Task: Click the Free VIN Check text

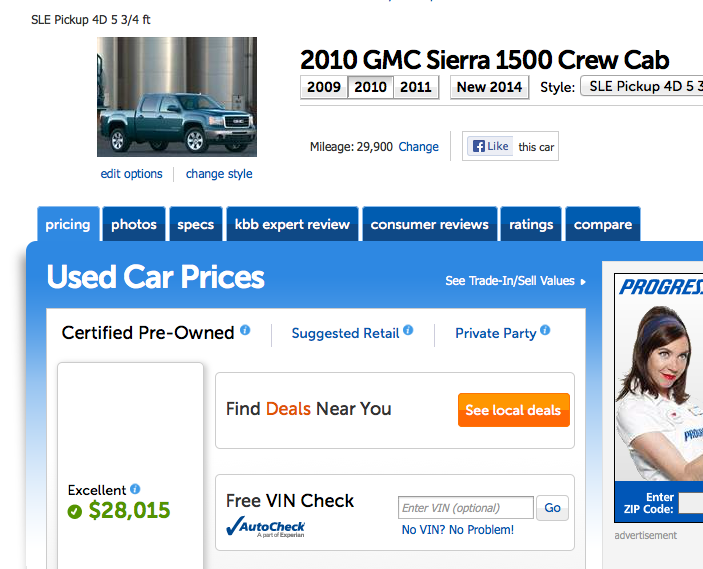Action: [290, 501]
